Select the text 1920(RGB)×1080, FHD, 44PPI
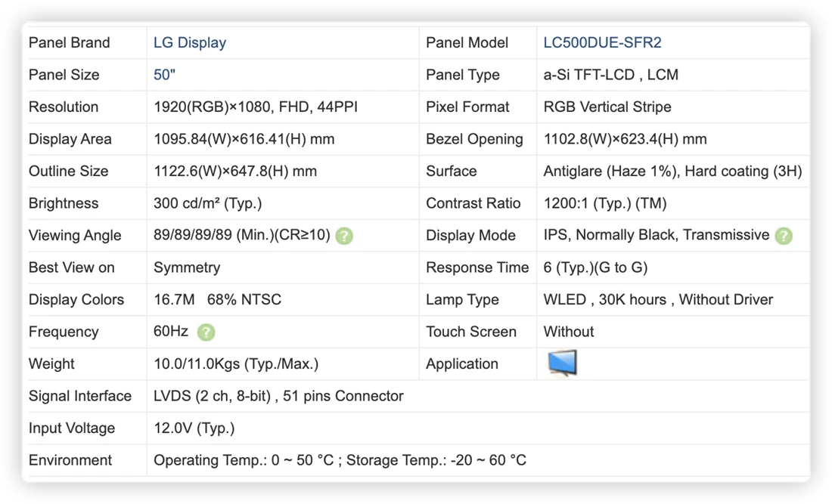The width and height of the screenshot is (832, 504). click(255, 107)
